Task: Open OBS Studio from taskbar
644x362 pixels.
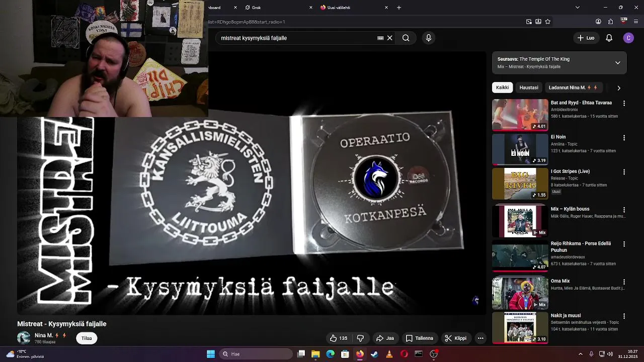Action: (434, 354)
